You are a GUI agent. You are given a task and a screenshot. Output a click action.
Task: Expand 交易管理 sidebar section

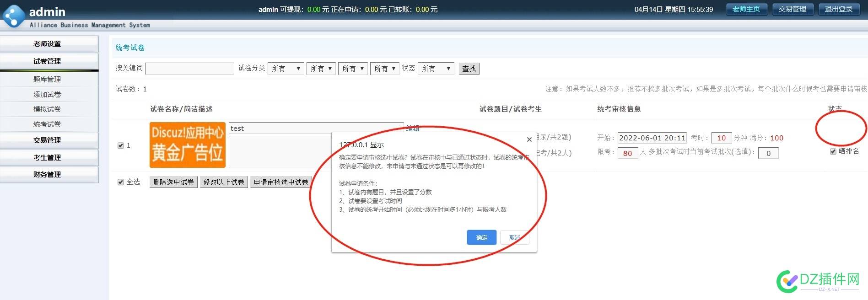pos(49,140)
